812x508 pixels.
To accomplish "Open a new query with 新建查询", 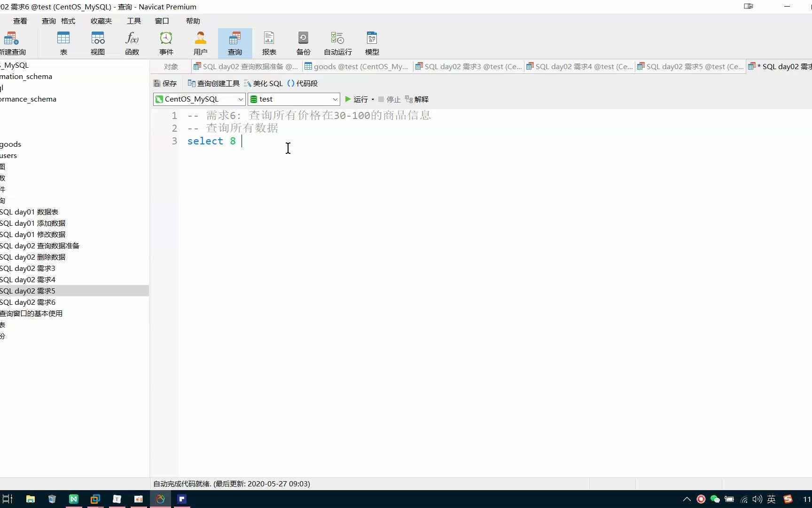I will (x=11, y=43).
